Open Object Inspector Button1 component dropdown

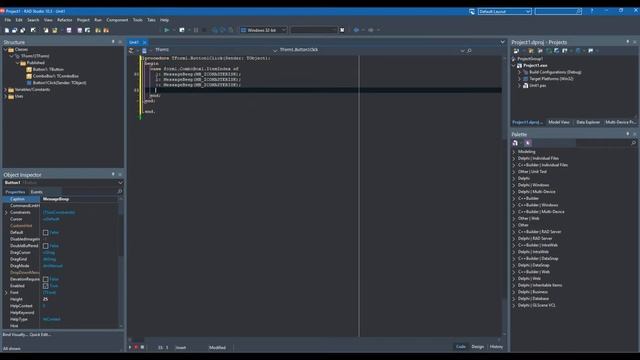[x=120, y=182]
